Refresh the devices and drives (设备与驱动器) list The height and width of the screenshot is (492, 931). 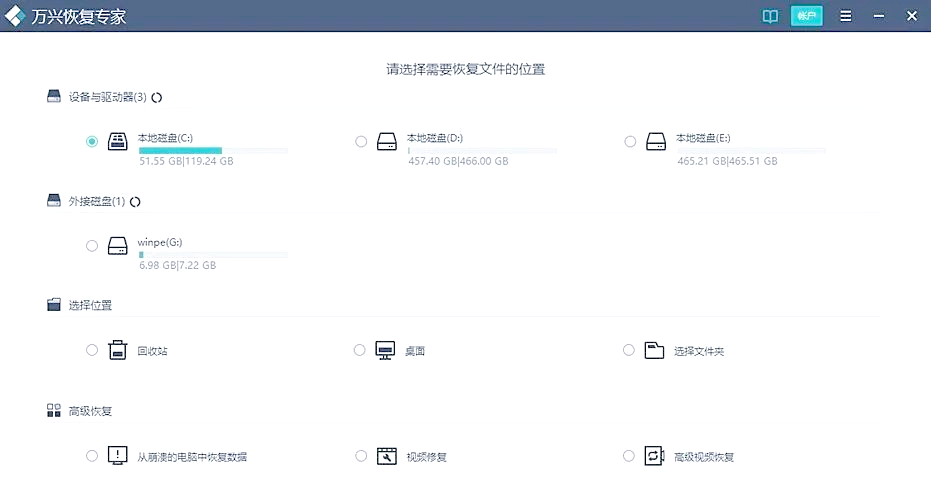tap(157, 97)
